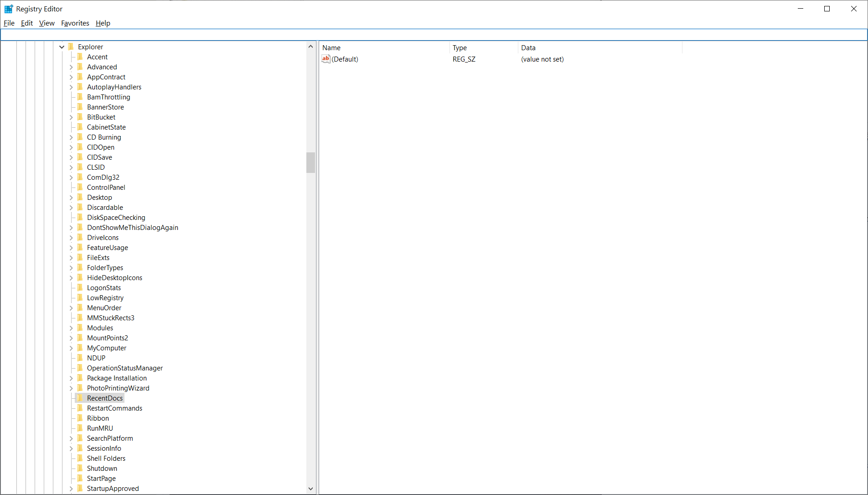Click the OperationStatusManager folder icon
Viewport: 868px width, 495px height.
(x=80, y=368)
